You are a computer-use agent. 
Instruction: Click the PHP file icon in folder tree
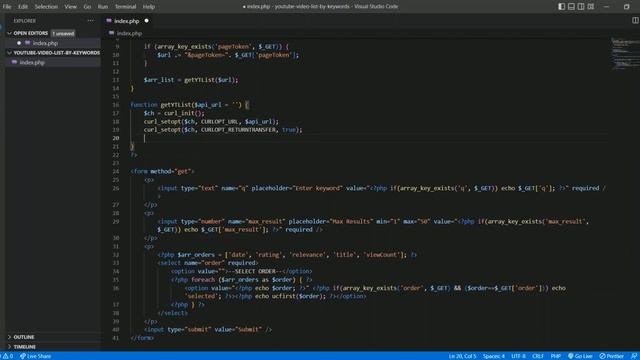15,62
